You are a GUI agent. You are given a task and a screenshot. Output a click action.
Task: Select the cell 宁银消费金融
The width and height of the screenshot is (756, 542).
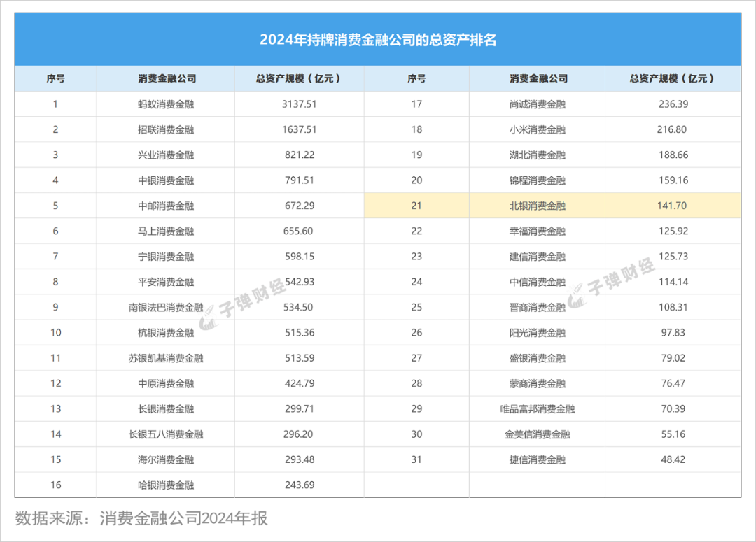pos(166,256)
